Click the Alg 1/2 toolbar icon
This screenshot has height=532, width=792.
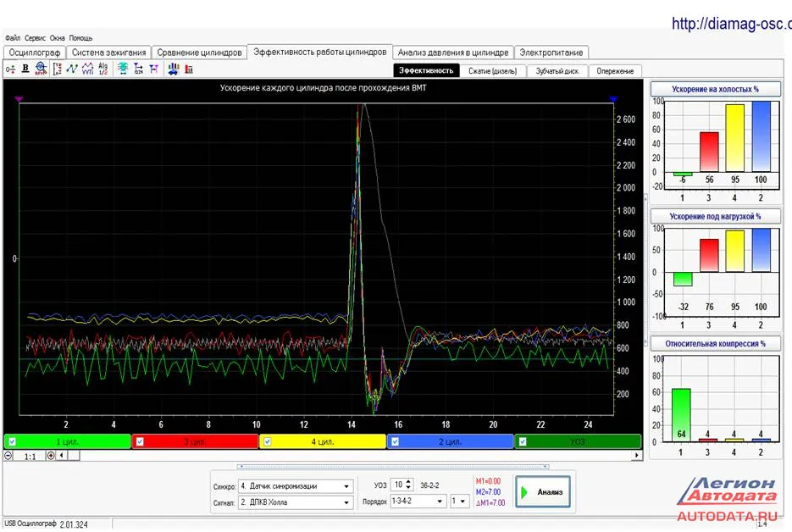coord(103,69)
